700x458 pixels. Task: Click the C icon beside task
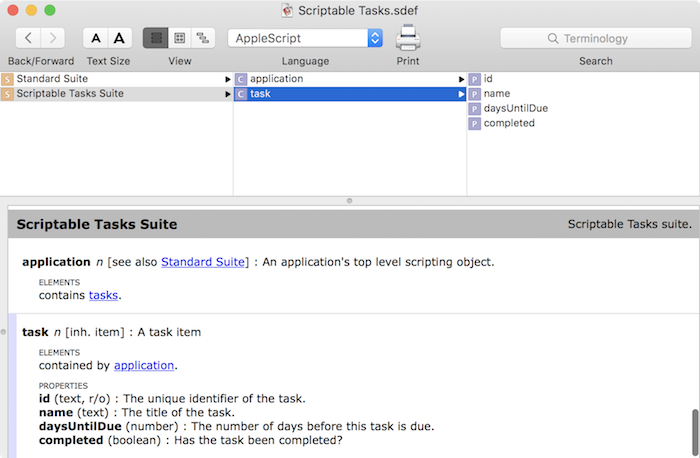pyautogui.click(x=241, y=94)
